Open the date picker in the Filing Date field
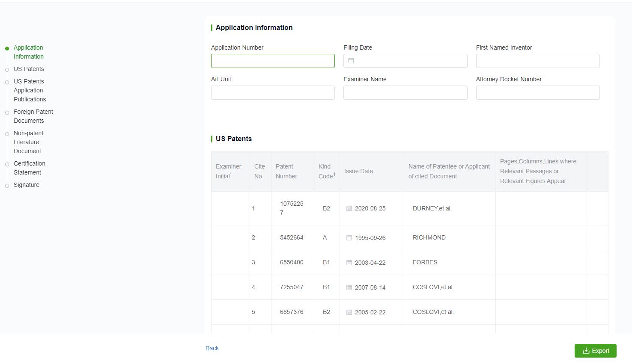 tap(351, 61)
